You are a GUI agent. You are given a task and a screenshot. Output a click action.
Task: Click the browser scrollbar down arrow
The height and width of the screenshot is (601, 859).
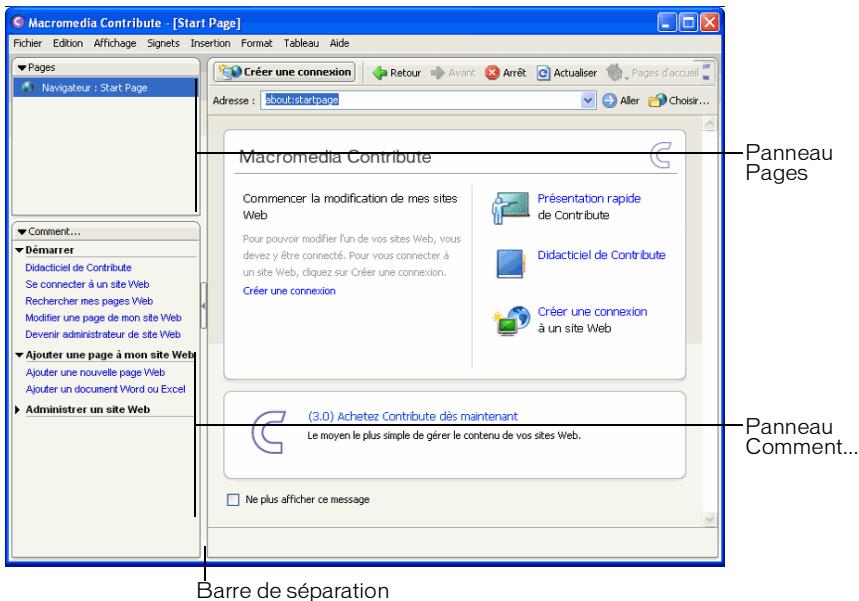click(709, 518)
